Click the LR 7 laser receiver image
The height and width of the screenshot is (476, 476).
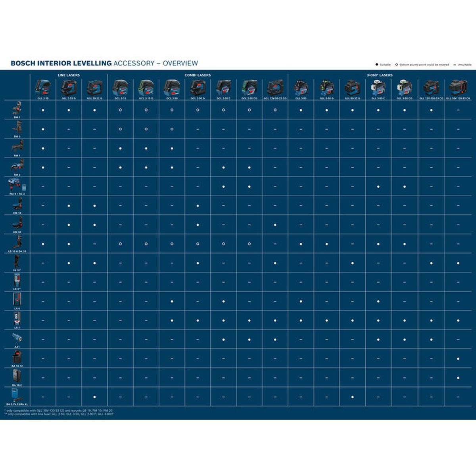pyautogui.click(x=17, y=319)
